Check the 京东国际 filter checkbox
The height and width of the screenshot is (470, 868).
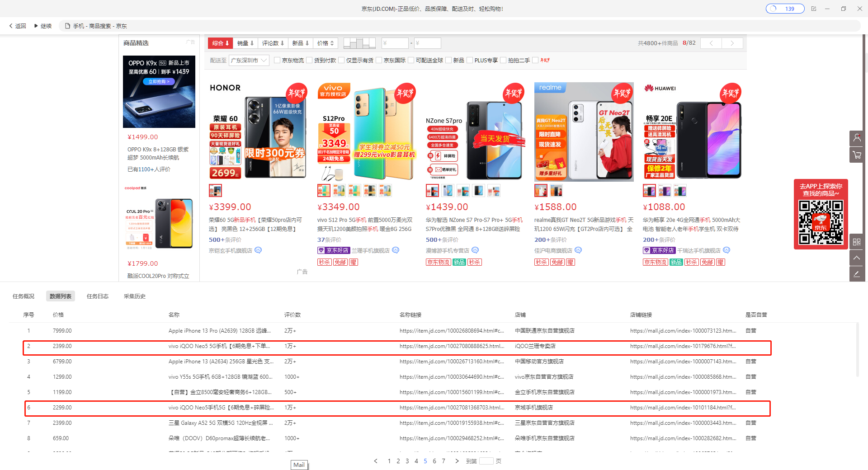point(379,60)
